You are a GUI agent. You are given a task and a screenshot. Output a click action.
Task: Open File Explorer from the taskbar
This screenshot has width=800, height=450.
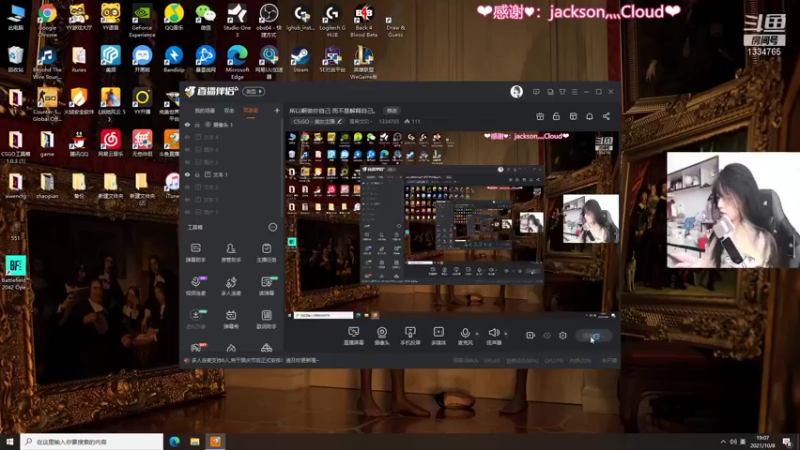click(x=195, y=442)
